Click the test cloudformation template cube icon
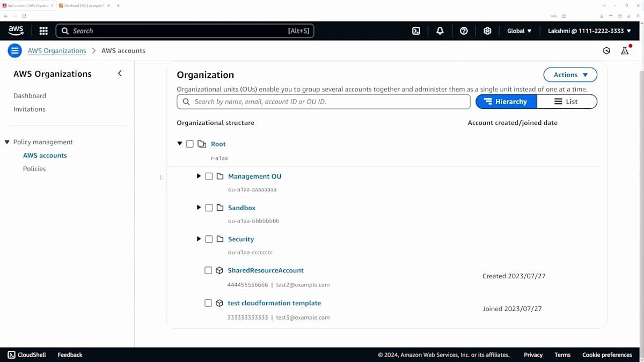This screenshot has height=362, width=644. click(x=219, y=303)
